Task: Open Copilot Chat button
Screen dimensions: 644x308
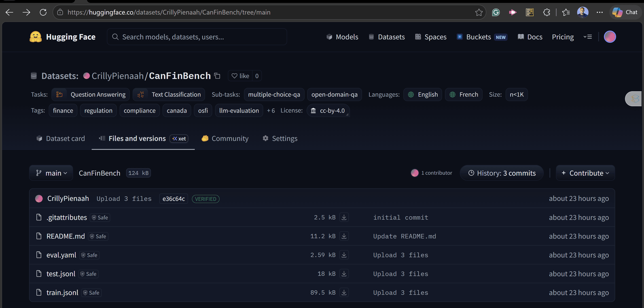Action: [x=625, y=12]
